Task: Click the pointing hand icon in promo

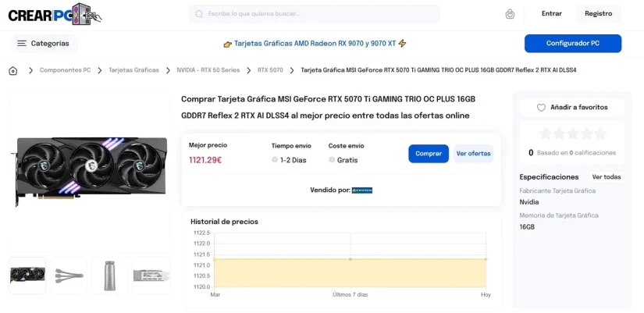Action: click(x=227, y=44)
